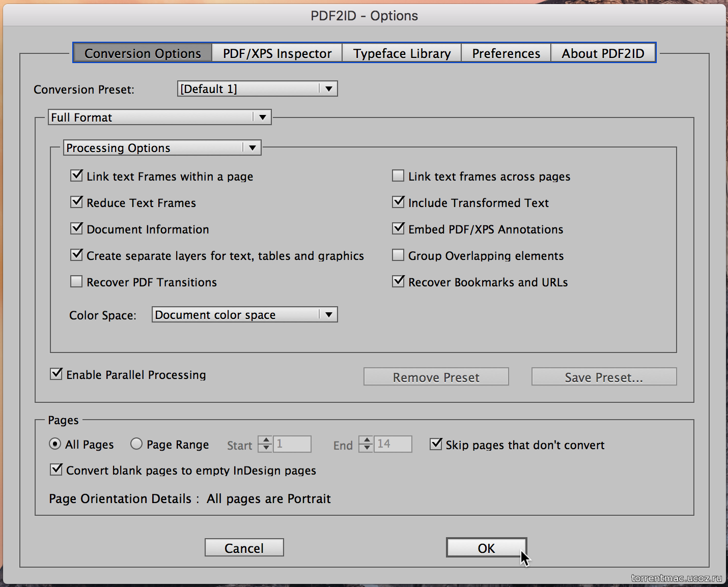This screenshot has width=728, height=587.
Task: Go to the Preferences tab
Action: (x=506, y=53)
